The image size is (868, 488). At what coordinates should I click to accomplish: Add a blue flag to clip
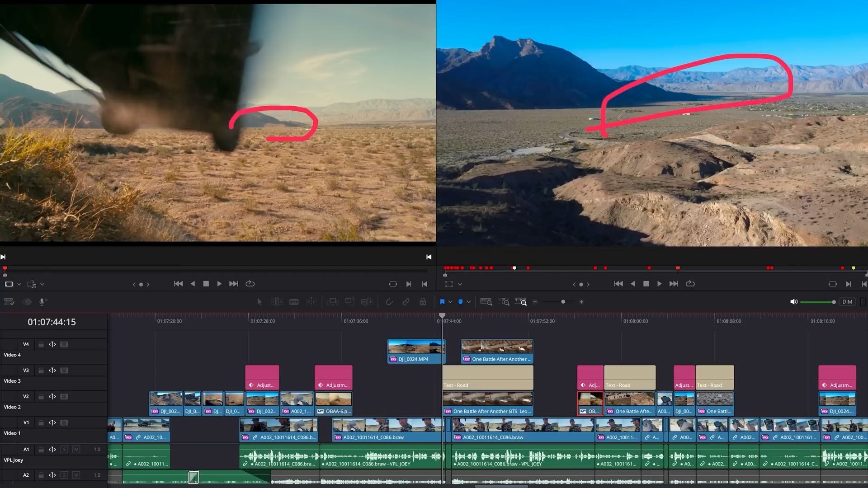pyautogui.click(x=442, y=302)
